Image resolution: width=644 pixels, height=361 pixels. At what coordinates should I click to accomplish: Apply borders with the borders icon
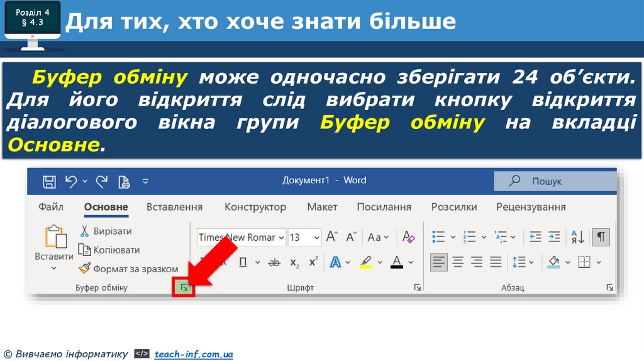[584, 262]
